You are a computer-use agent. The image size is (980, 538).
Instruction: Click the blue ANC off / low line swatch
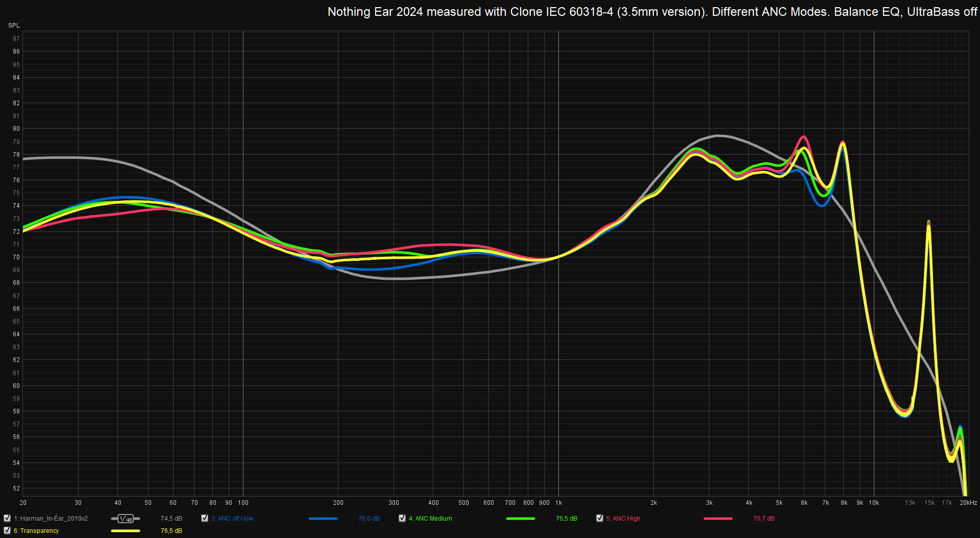323,519
